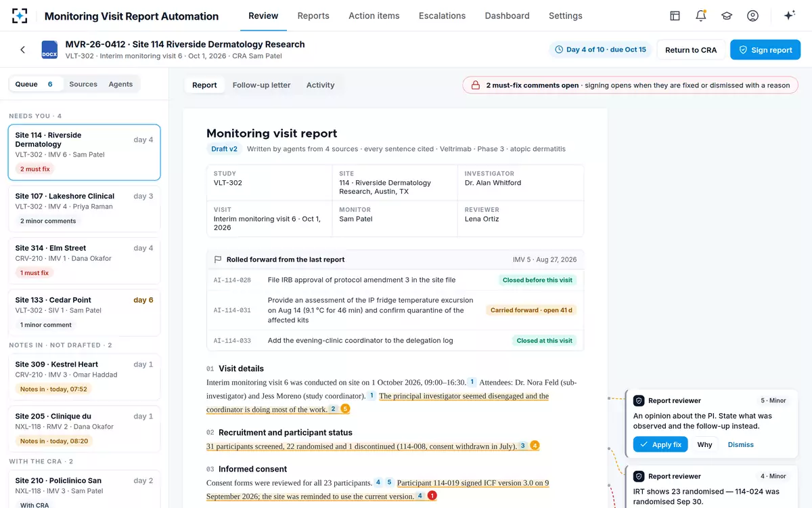Open the AI sparkle assistant
The width and height of the screenshot is (812, 508).
tap(789, 16)
